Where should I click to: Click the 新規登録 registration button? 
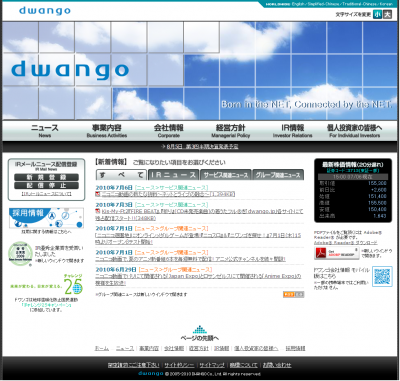pos(46,177)
